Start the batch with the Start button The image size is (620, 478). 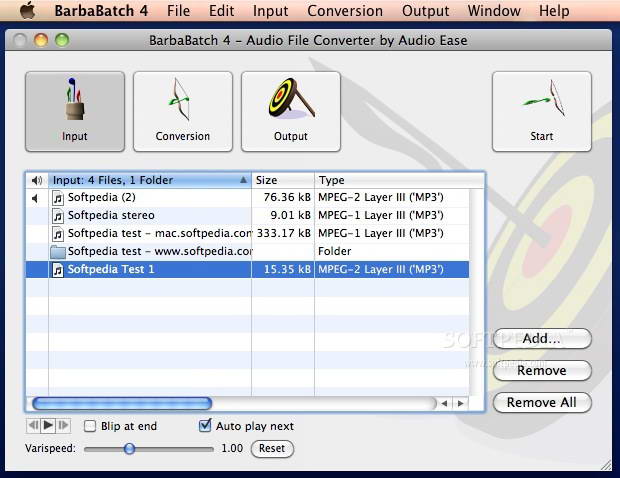tap(542, 111)
